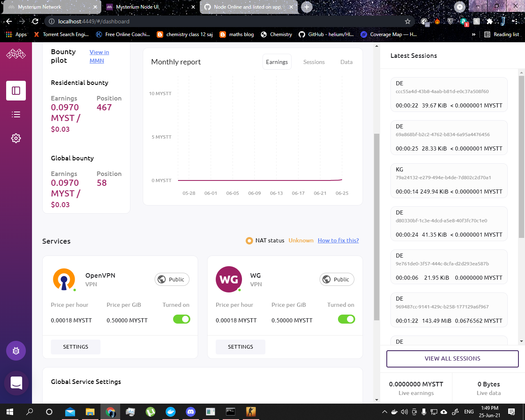Click the NAT status indicator dot
Screen dimensions: 525x420
(x=249, y=241)
